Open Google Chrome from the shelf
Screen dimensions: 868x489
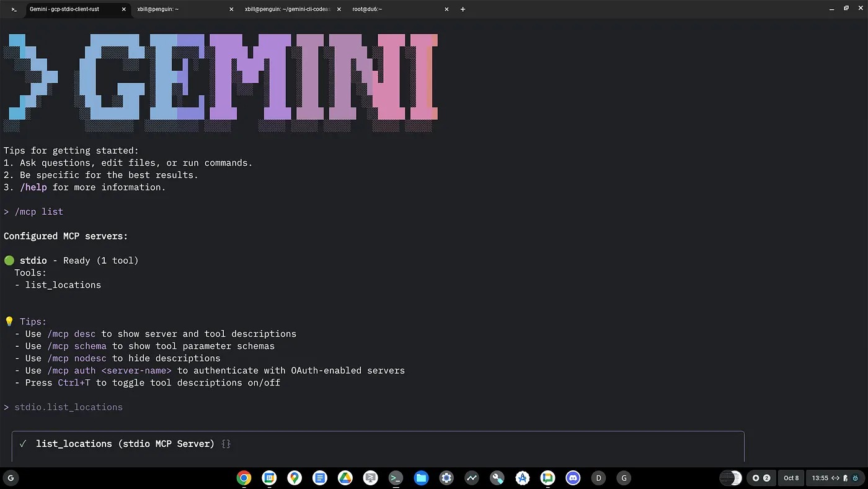point(244,478)
